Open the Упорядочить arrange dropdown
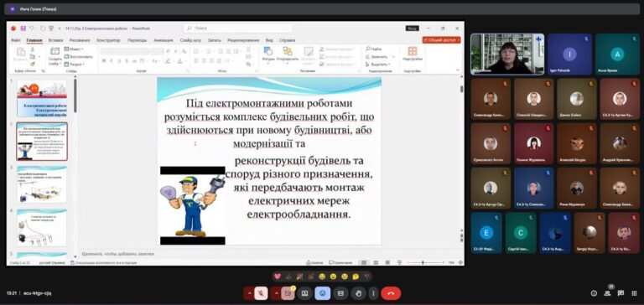The image size is (644, 305). tap(288, 55)
